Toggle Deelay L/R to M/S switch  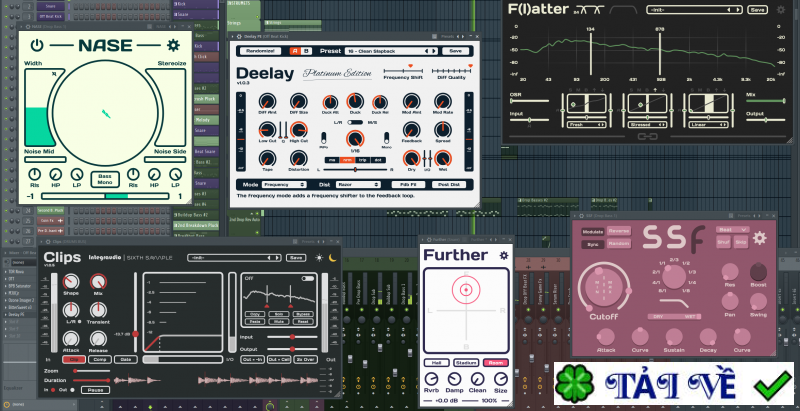click(355, 122)
